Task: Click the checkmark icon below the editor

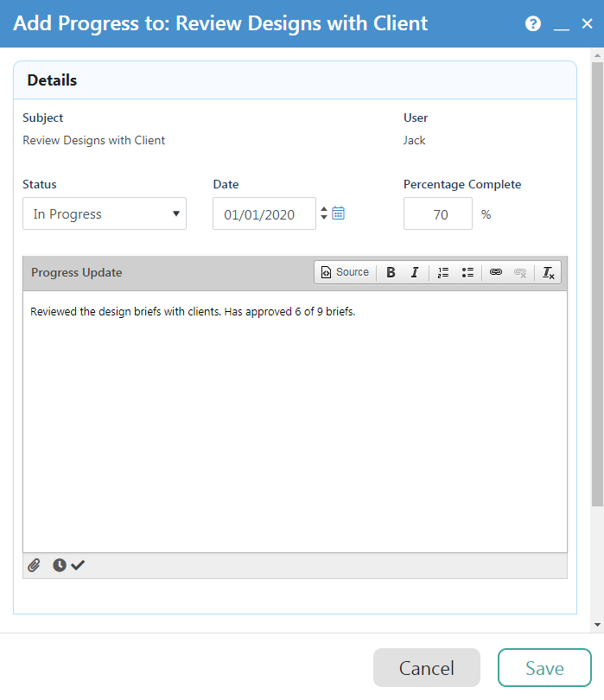Action: point(78,565)
